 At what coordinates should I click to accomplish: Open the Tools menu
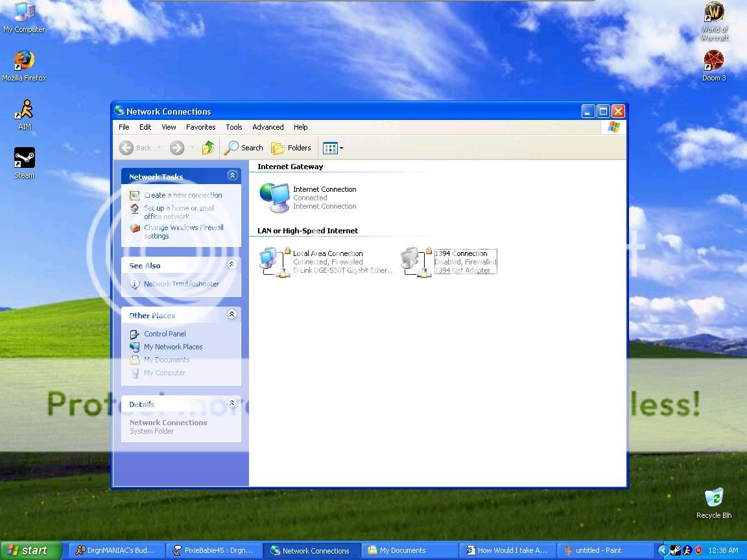pos(234,127)
